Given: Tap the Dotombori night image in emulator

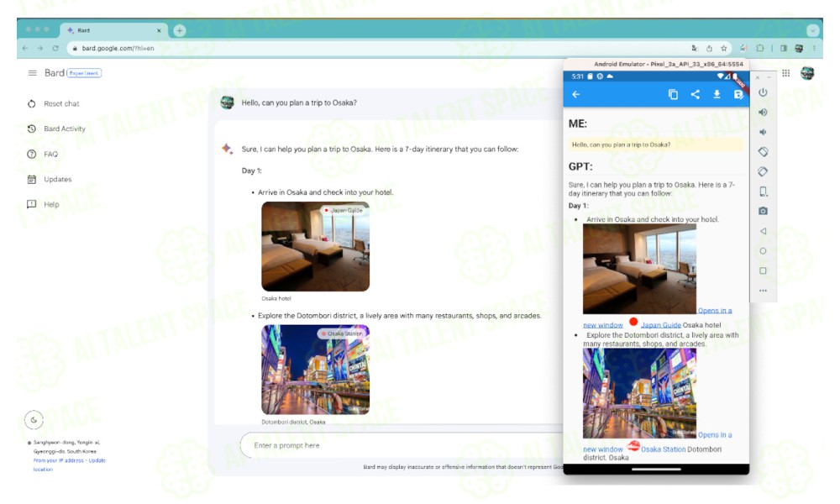Looking at the screenshot, I should (639, 393).
